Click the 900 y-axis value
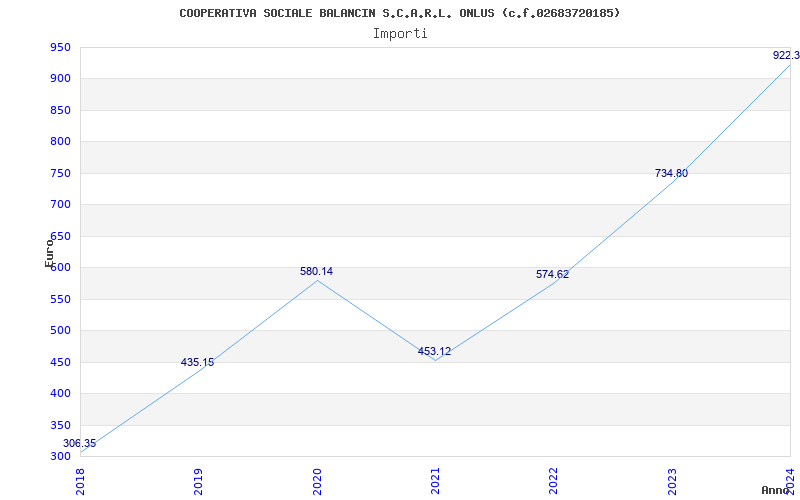This screenshot has width=800, height=500. click(60, 79)
